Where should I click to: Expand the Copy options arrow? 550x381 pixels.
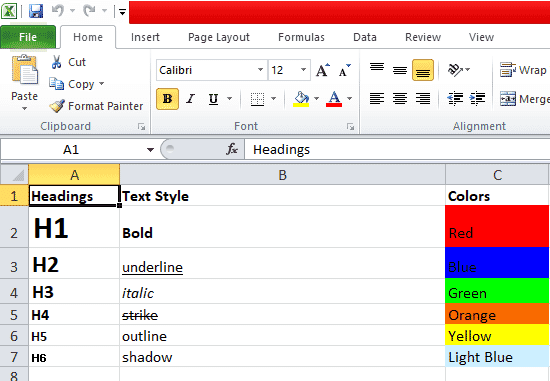point(102,83)
